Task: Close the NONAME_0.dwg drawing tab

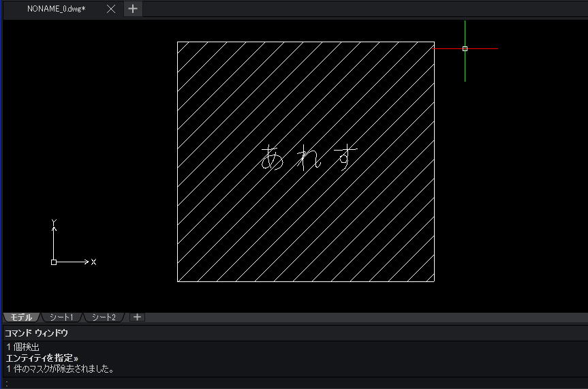Action: click(111, 9)
